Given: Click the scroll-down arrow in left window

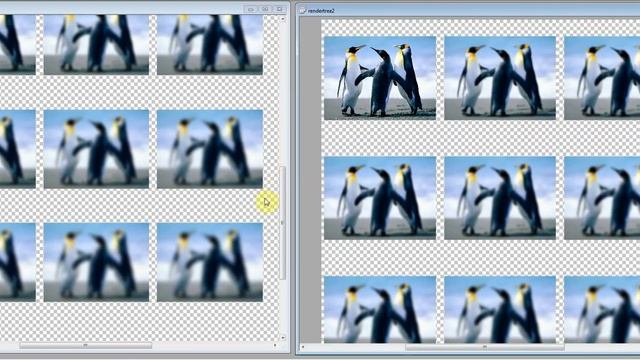Looking at the screenshot, I should click(283, 338).
